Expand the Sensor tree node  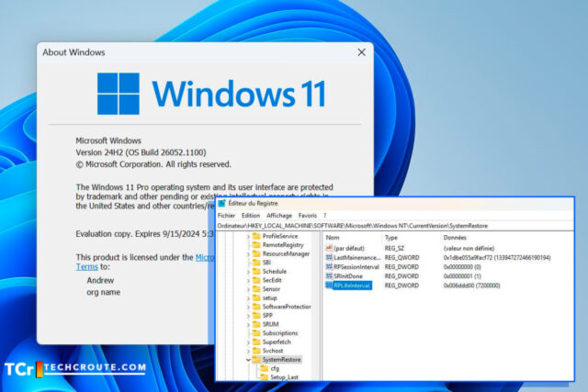click(x=248, y=289)
